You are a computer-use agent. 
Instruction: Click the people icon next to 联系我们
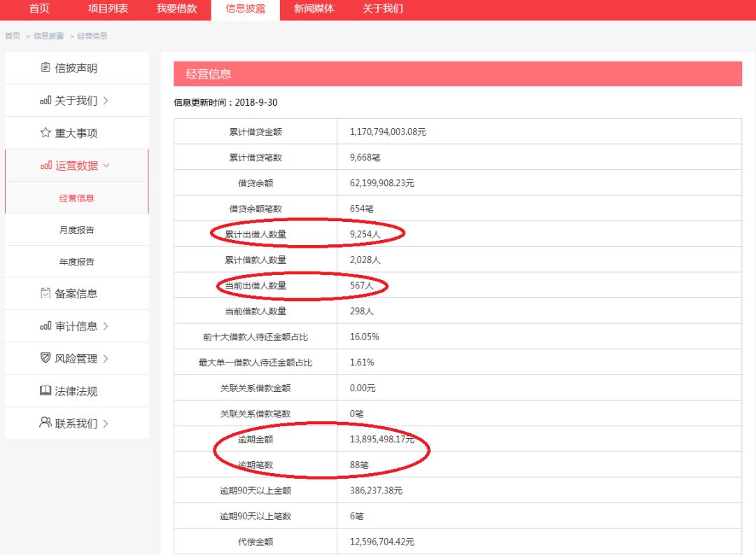(45, 423)
